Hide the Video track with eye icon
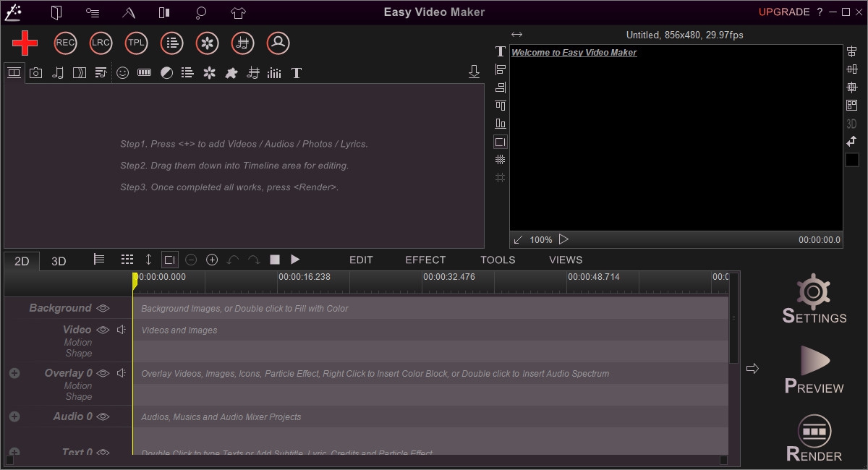This screenshot has height=470, width=868. [x=103, y=330]
